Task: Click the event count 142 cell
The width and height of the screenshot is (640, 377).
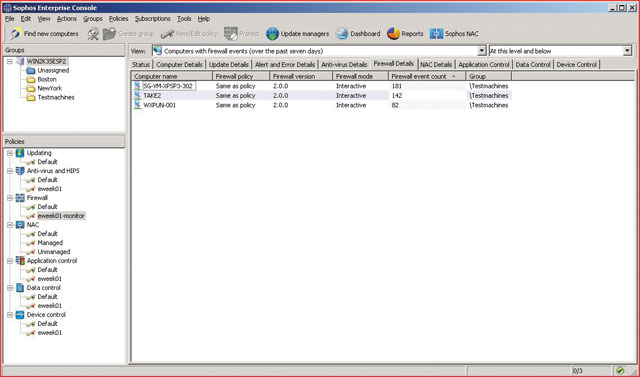Action: pos(427,95)
